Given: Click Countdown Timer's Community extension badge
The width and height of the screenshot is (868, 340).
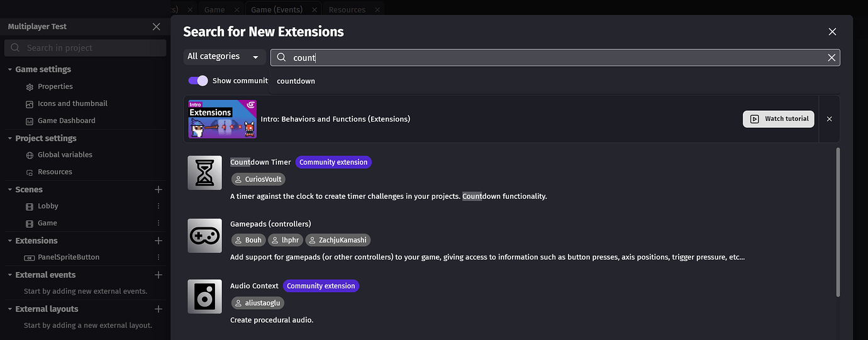Looking at the screenshot, I should pos(333,162).
